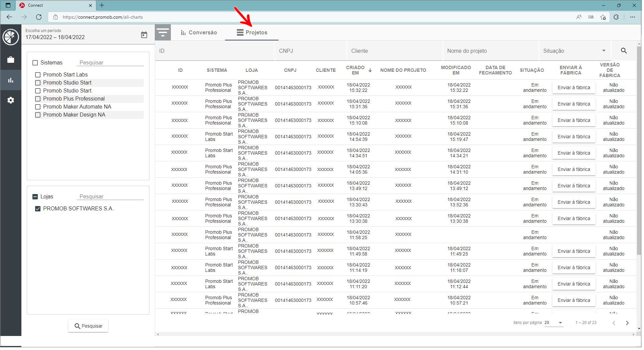Click the Nome do projeto filter field
The image size is (644, 350).
click(x=491, y=51)
